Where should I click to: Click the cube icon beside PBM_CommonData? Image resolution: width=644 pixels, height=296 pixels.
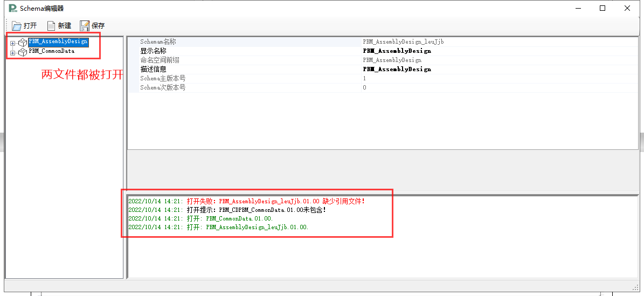tap(23, 52)
